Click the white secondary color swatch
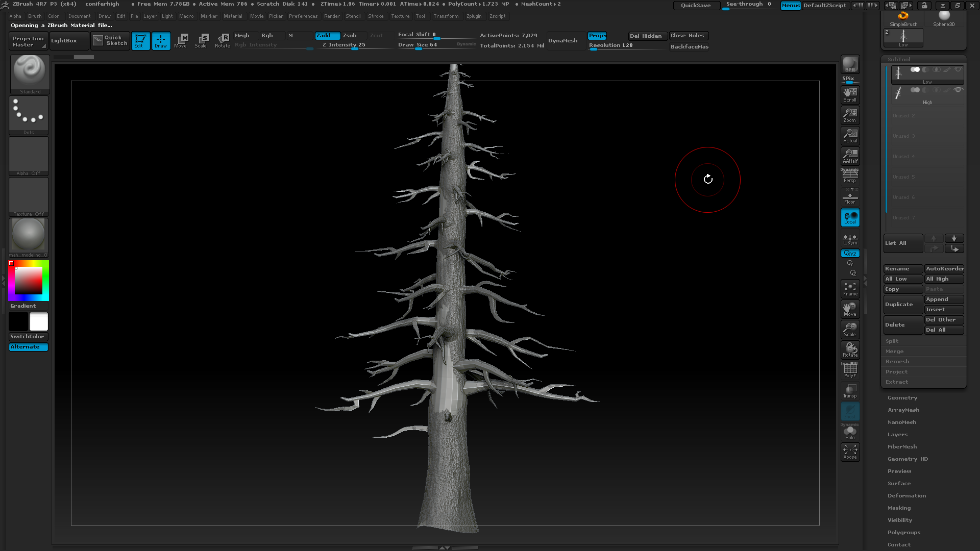 (39, 322)
